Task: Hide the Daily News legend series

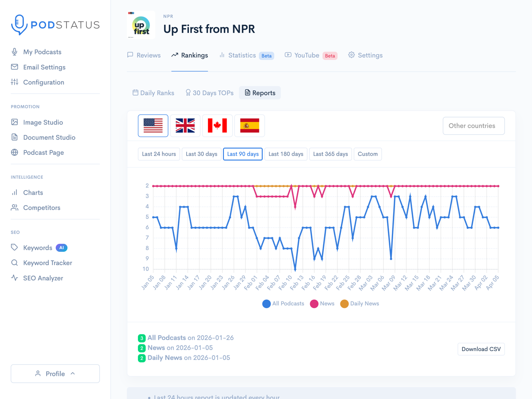Action: 360,304
